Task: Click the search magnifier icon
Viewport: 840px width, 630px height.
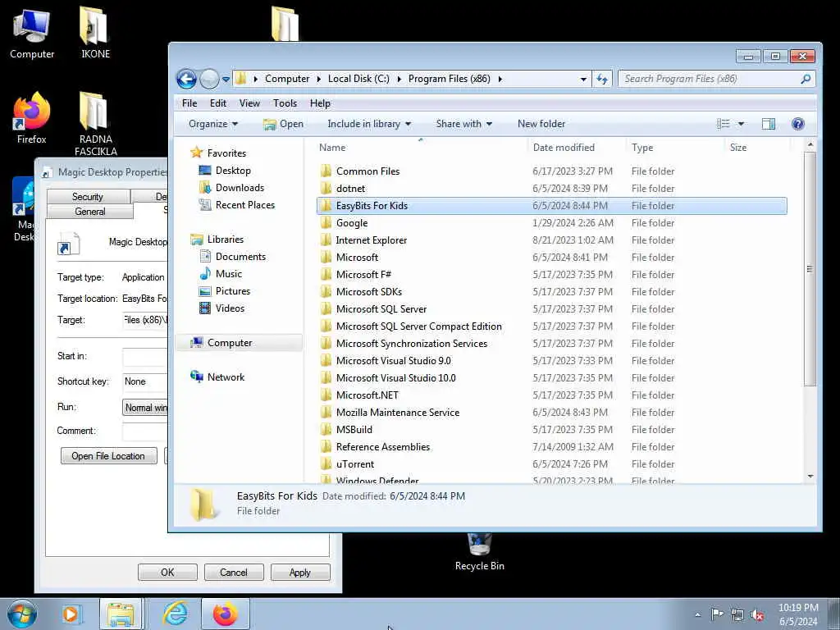Action: [x=806, y=80]
